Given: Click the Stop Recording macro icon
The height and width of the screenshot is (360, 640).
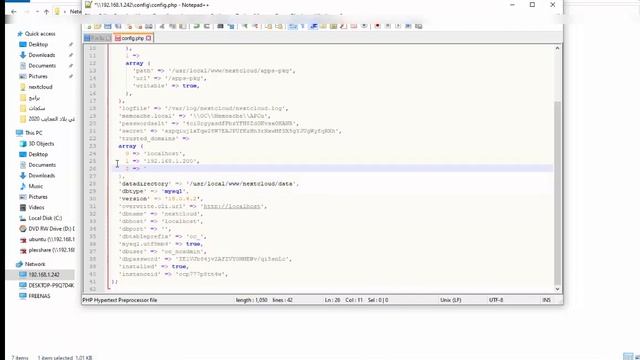Looking at the screenshot, I should 389,26.
